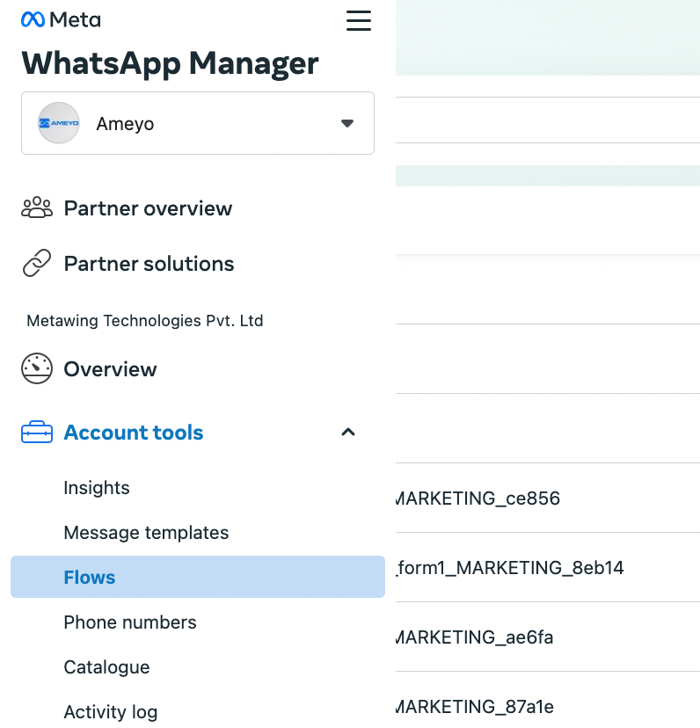700x728 pixels.
Task: Click the row ending MARKETING_87a1e
Action: 548,700
